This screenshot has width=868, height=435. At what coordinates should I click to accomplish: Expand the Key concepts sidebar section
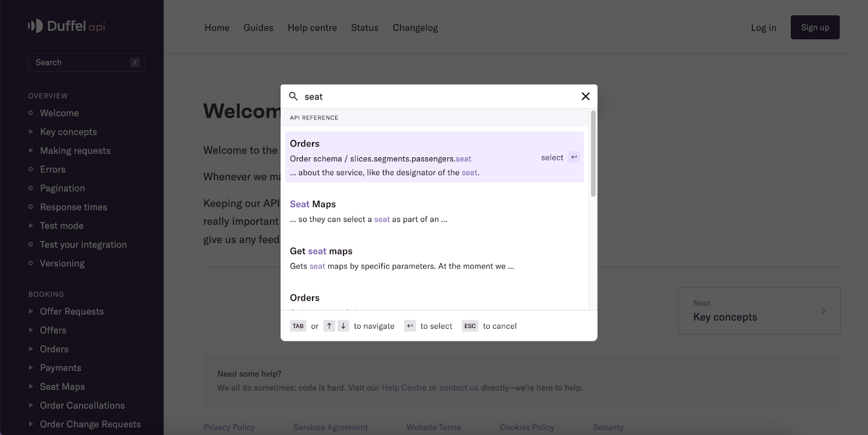click(x=31, y=132)
